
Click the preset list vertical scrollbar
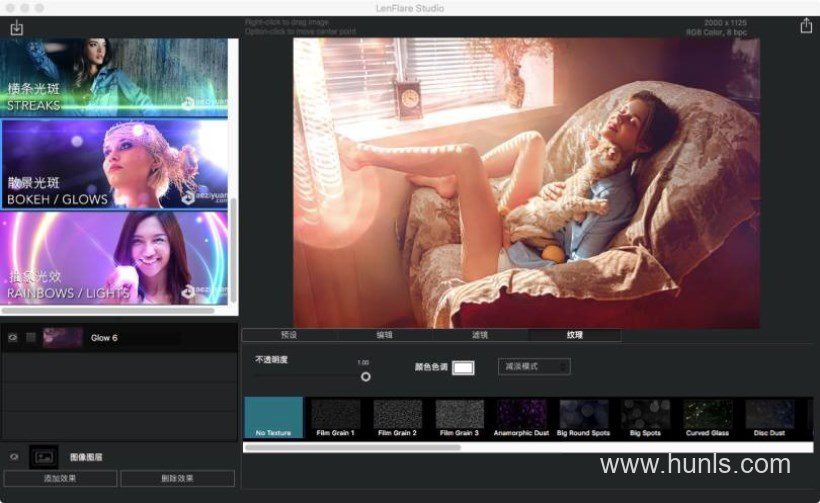(233, 250)
